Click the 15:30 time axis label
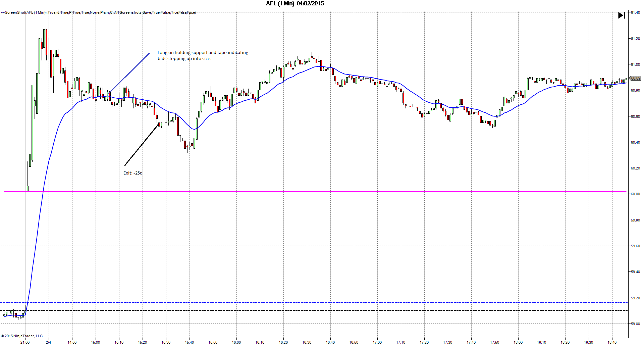 [x=166, y=342]
